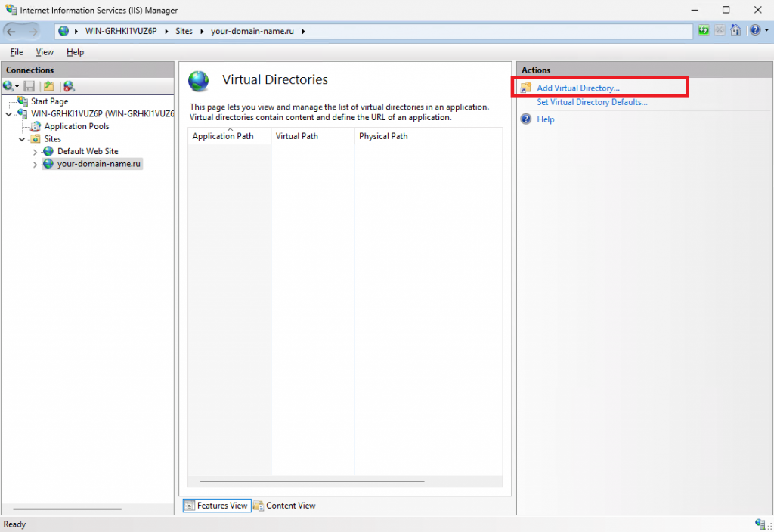This screenshot has height=532, width=774.
Task: Click WIN-GRHKI1VUZ6P in address breadcrumb
Action: (121, 31)
